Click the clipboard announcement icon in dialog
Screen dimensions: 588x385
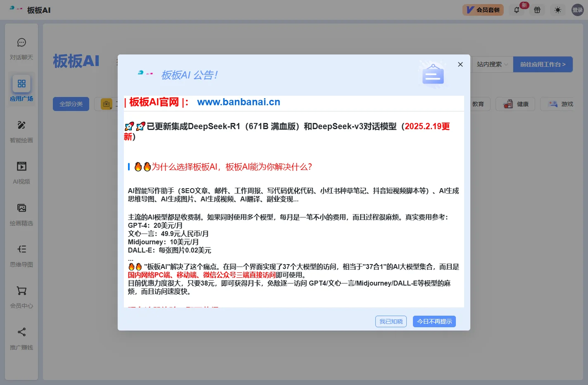pyautogui.click(x=433, y=75)
